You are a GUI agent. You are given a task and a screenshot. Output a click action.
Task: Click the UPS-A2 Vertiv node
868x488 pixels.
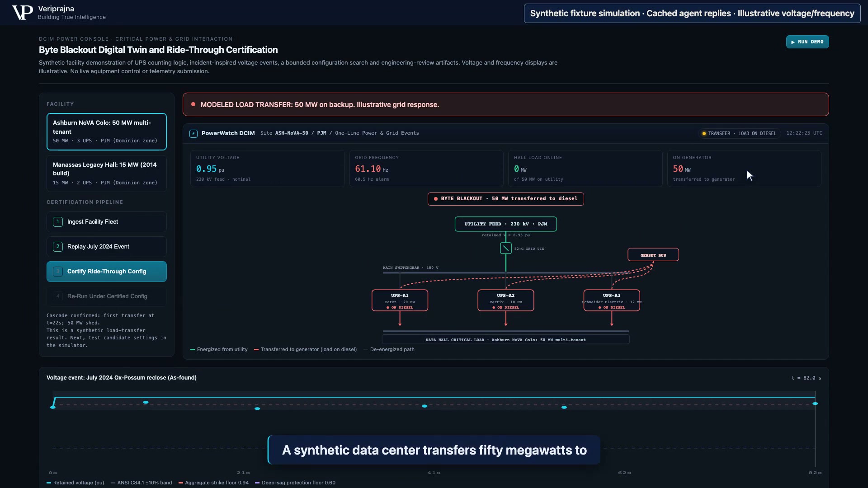click(x=505, y=300)
